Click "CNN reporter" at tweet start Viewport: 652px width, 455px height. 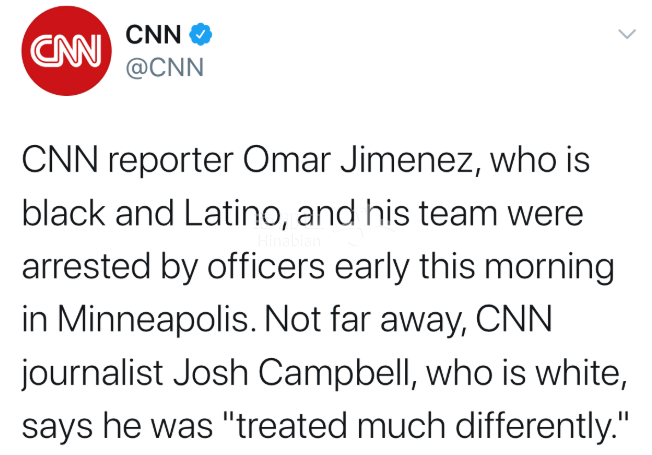pos(127,161)
